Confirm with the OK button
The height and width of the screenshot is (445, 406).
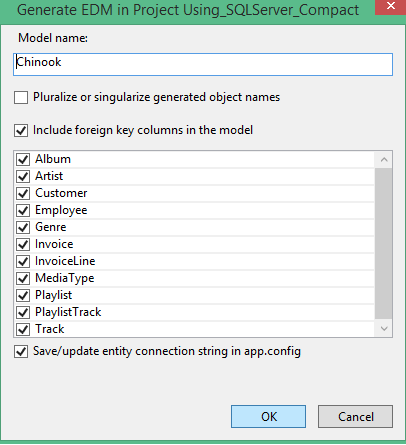(x=268, y=416)
